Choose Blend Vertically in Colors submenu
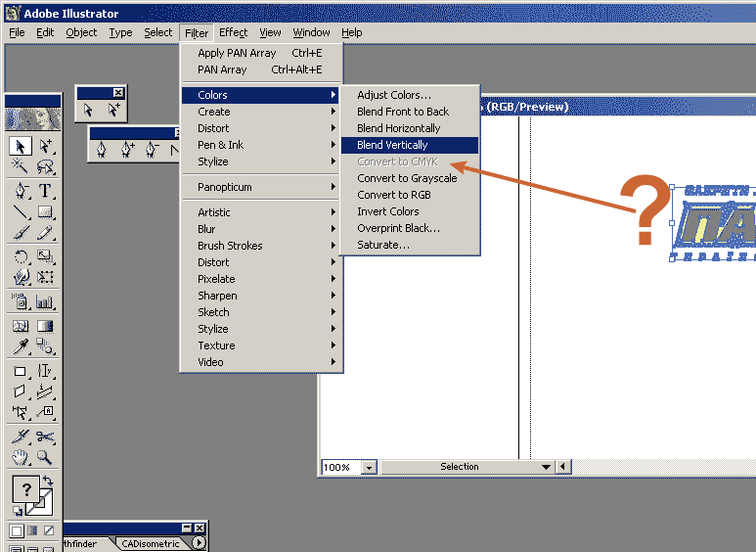Image resolution: width=756 pixels, height=552 pixels. 410,145
